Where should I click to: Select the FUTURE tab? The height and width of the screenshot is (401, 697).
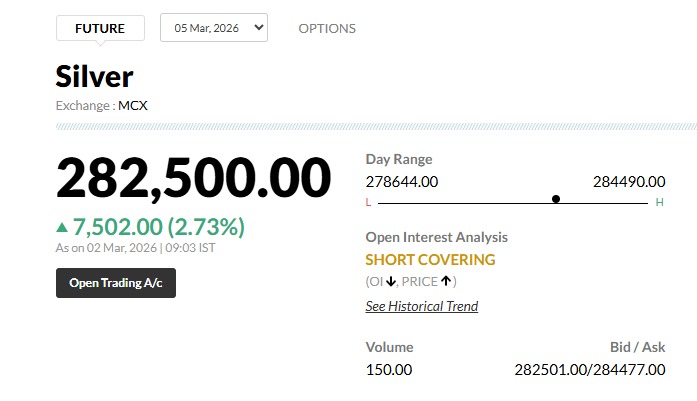100,28
